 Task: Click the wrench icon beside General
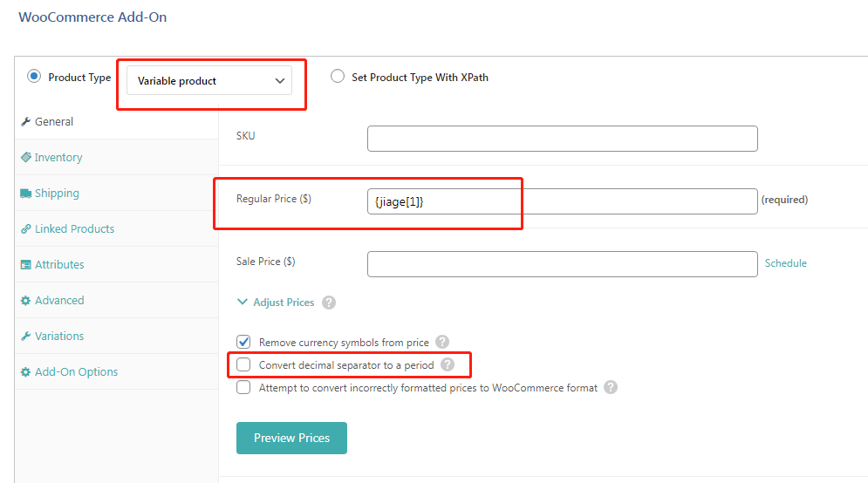[x=25, y=122]
